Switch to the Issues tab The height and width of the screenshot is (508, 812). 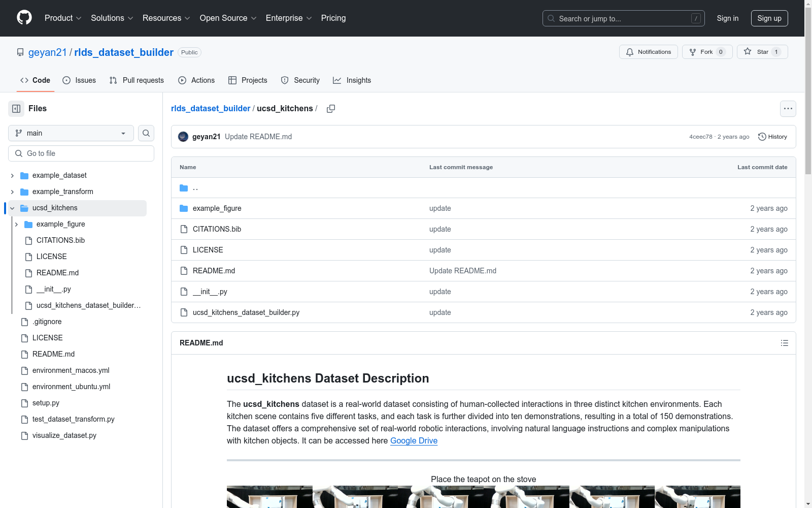point(79,80)
